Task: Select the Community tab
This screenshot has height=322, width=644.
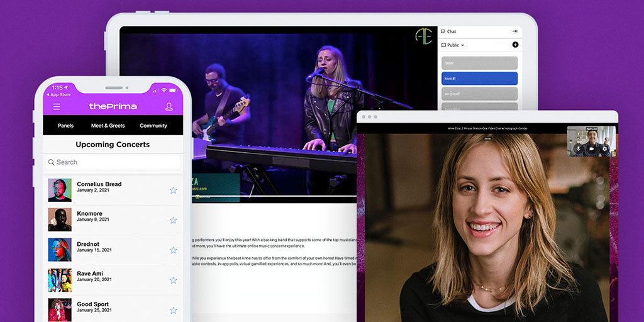Action: tap(153, 126)
